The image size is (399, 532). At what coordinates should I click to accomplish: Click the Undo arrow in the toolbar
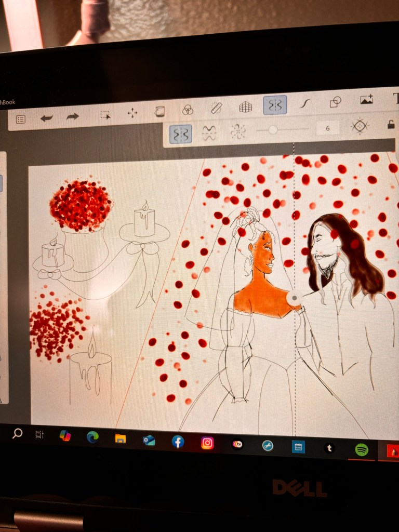[x=47, y=118]
